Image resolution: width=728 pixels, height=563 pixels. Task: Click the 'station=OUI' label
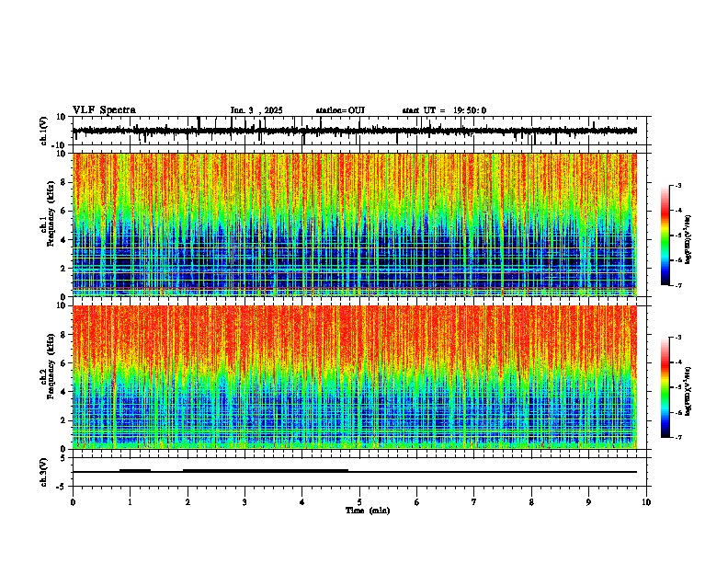[340, 110]
